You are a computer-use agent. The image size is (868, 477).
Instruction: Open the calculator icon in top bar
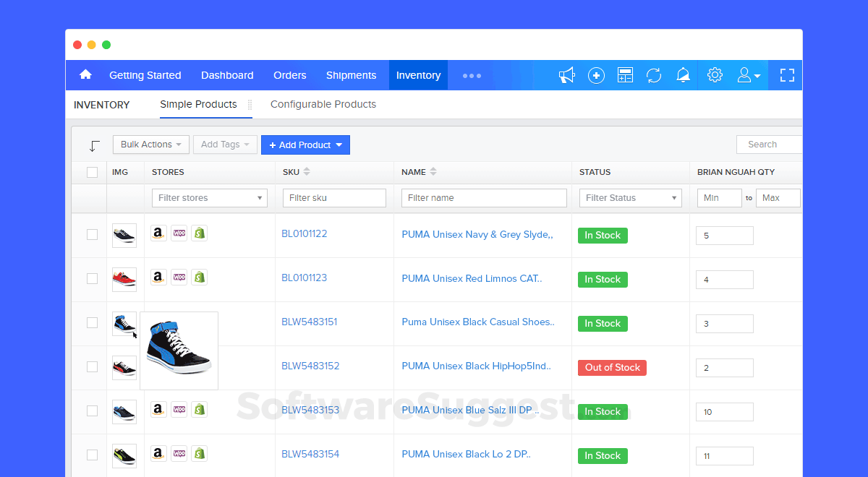pos(625,75)
